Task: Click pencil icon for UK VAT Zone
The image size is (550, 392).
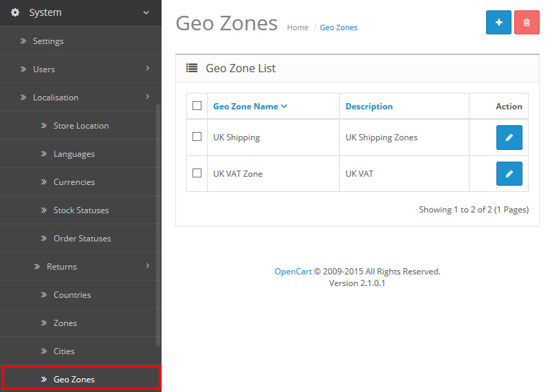Action: [x=509, y=174]
